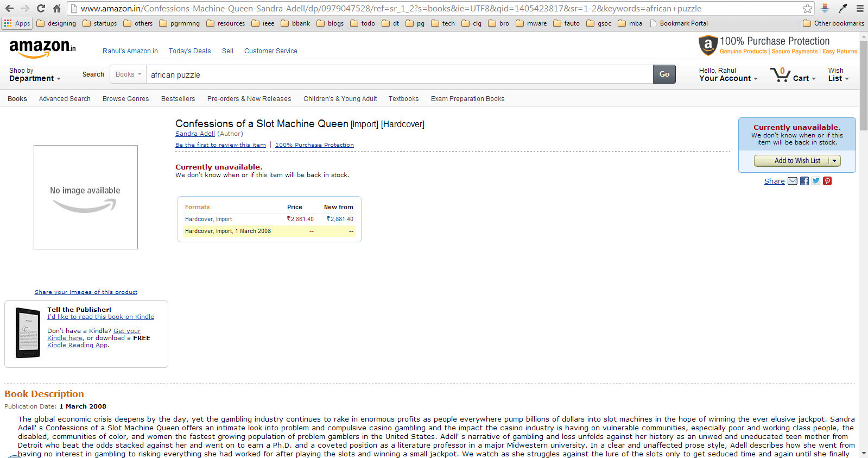Click the No image available placeholder

tap(86, 197)
